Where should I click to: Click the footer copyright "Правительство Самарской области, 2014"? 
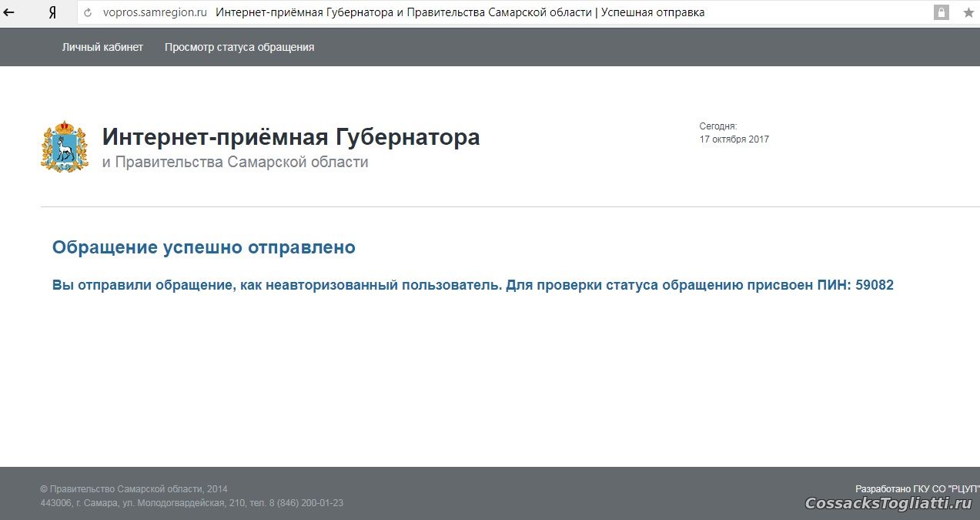pyautogui.click(x=134, y=489)
